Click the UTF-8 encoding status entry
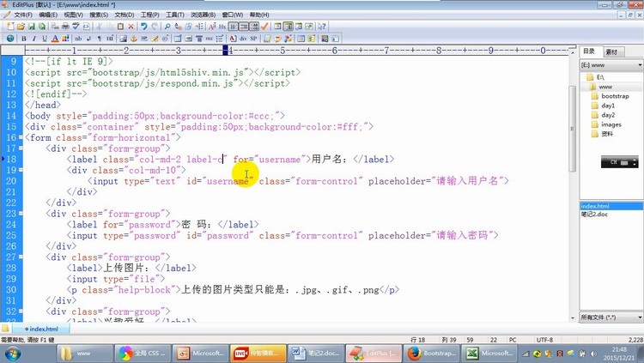Image resolution: width=644 pixels, height=363 pixels. click(x=544, y=340)
